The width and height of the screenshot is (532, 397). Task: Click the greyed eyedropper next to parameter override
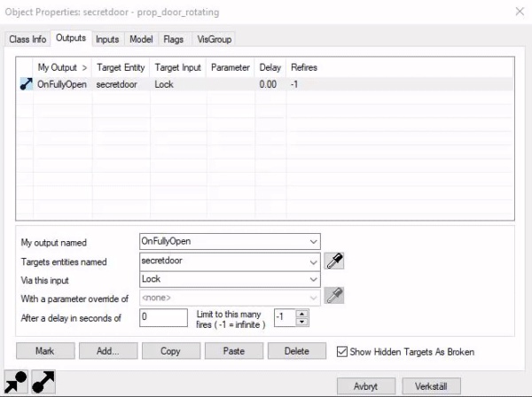point(334,295)
